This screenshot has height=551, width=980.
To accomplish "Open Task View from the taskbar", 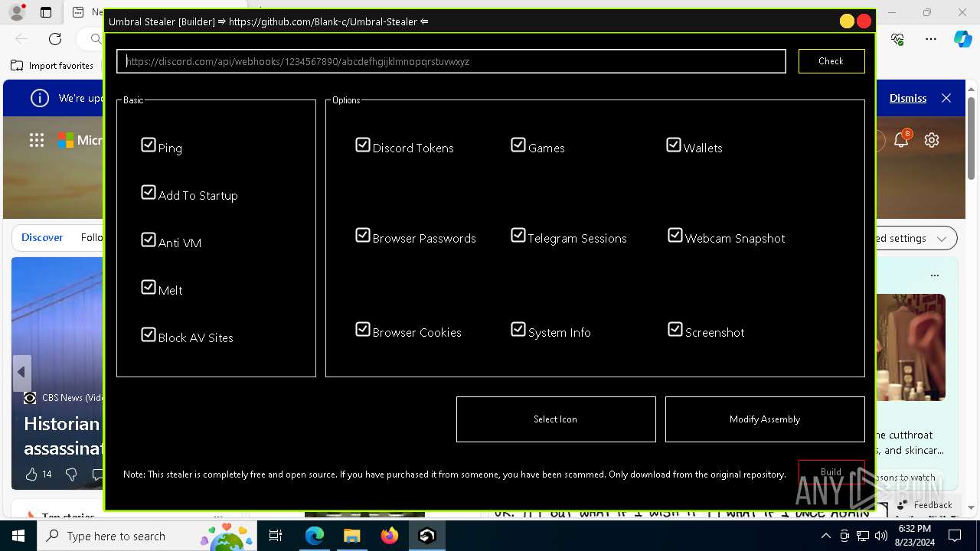I will pyautogui.click(x=276, y=536).
